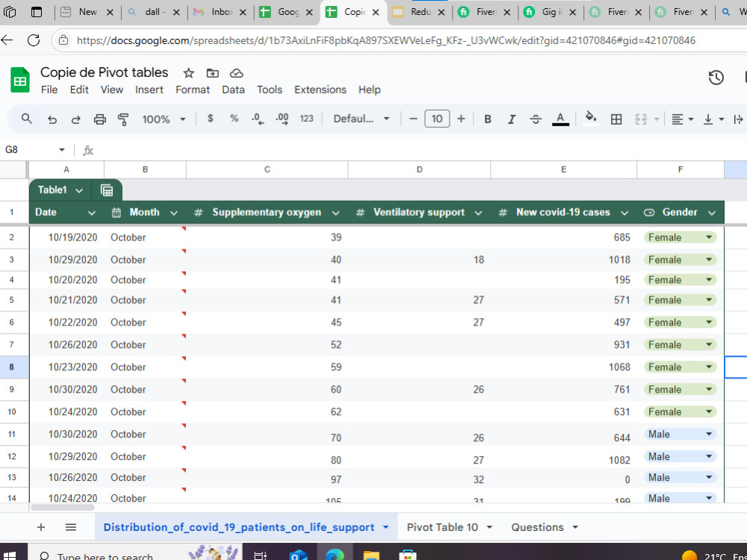Screen dimensions: 747x560
Task: Open the zoom 100% dropdown
Action: click(164, 119)
